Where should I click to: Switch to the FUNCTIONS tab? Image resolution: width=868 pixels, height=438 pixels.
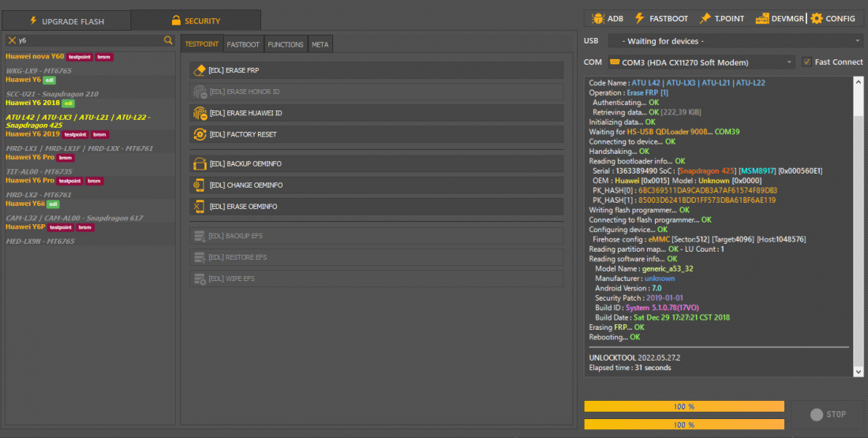coord(285,44)
